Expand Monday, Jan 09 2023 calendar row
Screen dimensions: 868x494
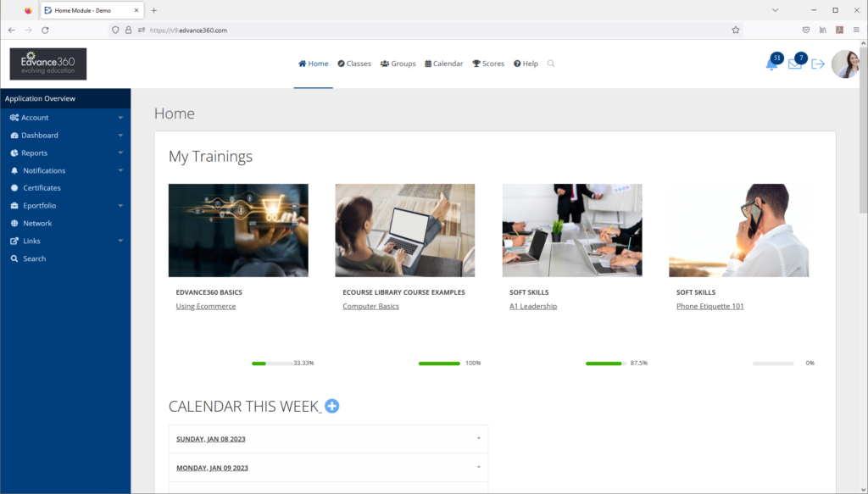click(x=328, y=468)
